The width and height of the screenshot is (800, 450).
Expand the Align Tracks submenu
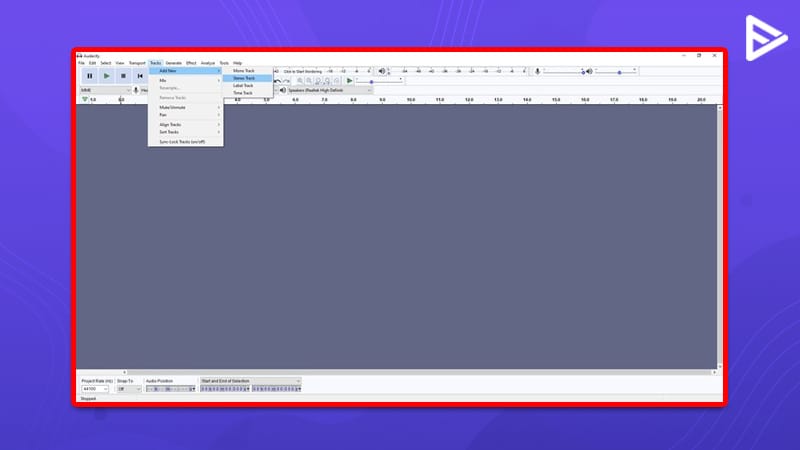point(186,124)
